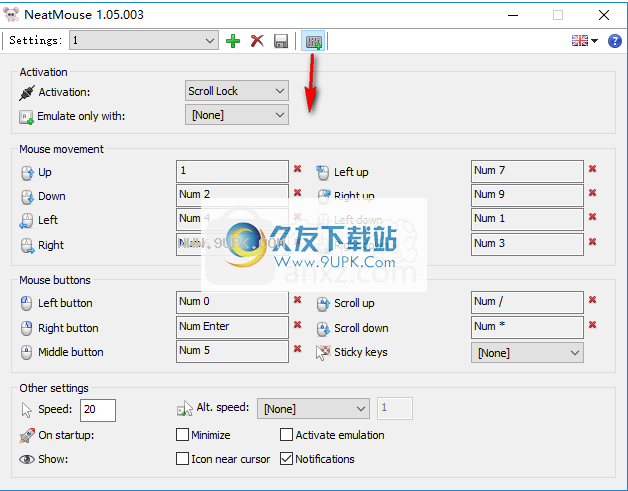Toggle the keyboard advanced options toolbar icon
Viewport: 628px width, 491px height.
point(313,41)
